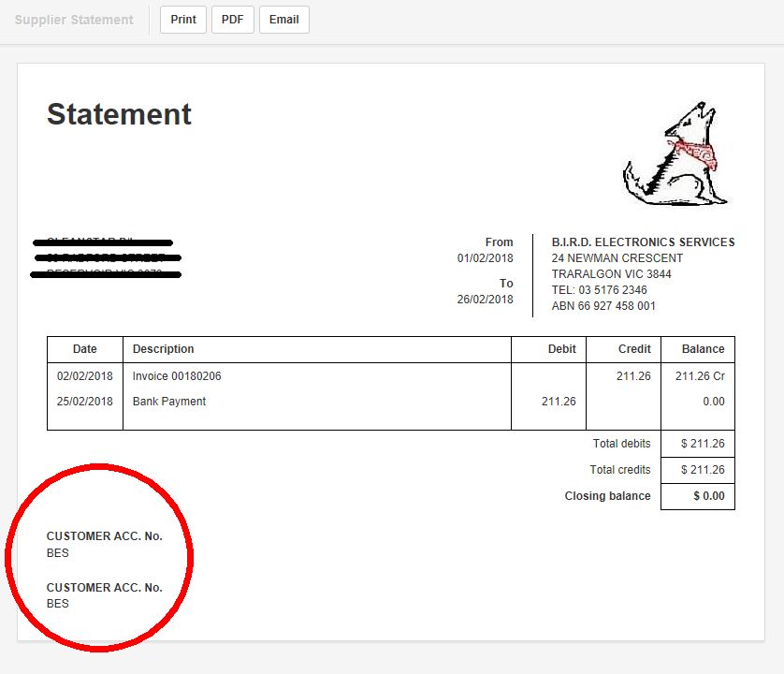Click the Closing balance label

coord(607,496)
